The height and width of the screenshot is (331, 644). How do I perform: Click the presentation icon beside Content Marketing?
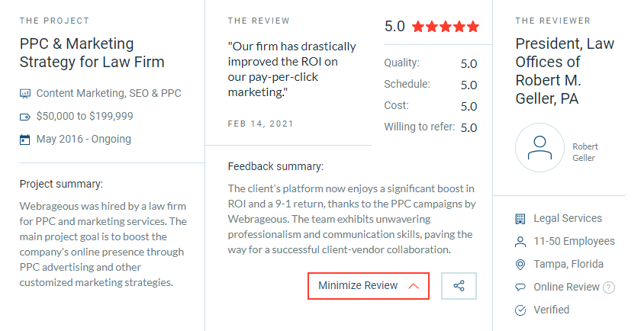click(x=25, y=94)
